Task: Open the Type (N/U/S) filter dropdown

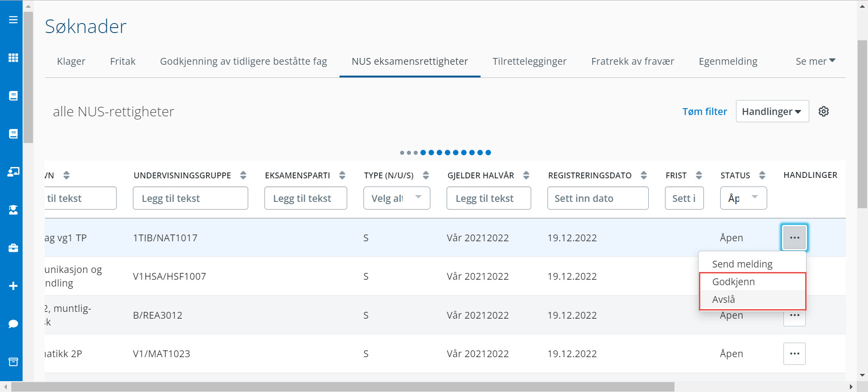Action: tap(396, 198)
